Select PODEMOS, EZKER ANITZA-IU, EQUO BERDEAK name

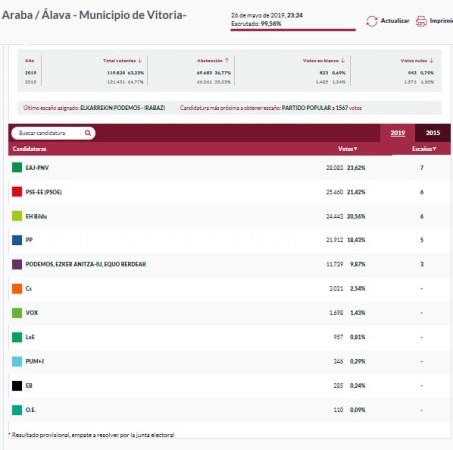86,264
